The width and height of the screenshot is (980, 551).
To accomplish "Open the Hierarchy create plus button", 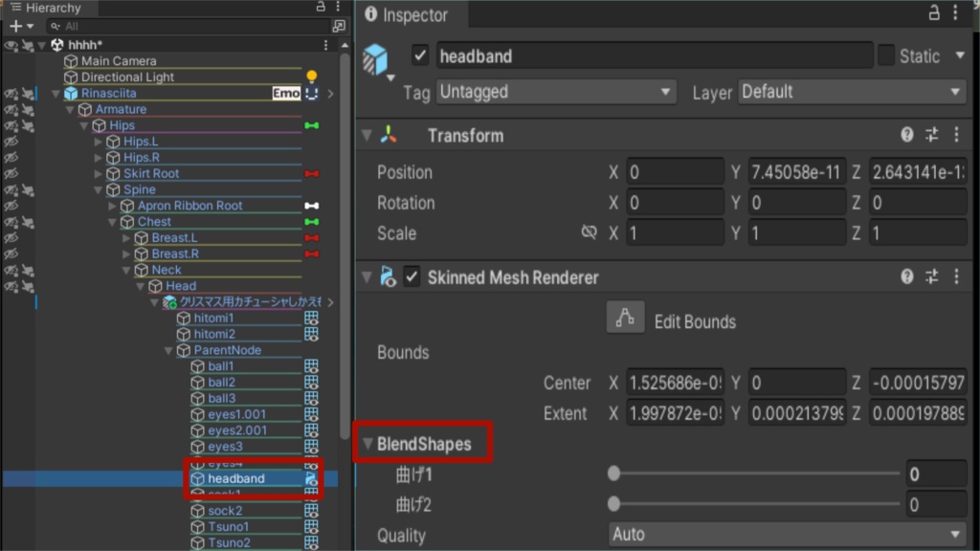I will pos(21,26).
